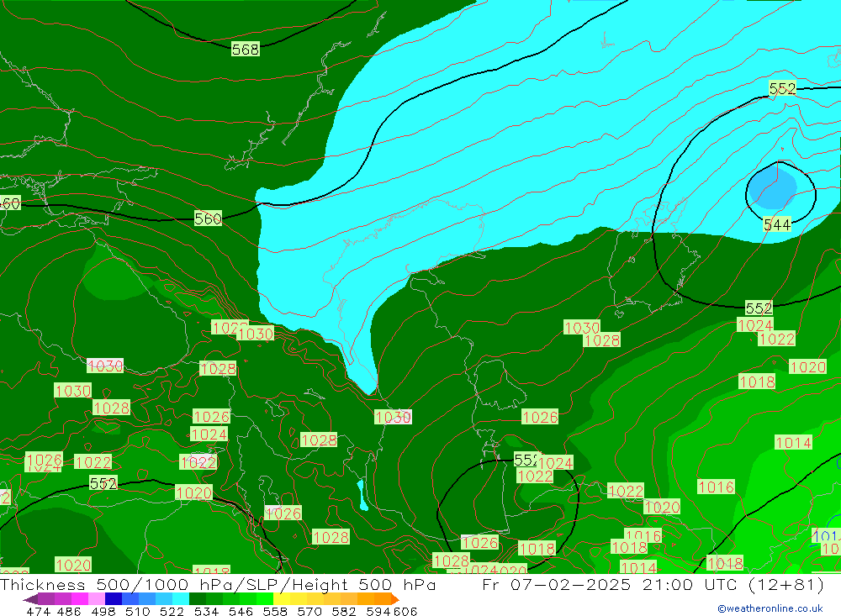Click the legend value 558

coord(275,611)
